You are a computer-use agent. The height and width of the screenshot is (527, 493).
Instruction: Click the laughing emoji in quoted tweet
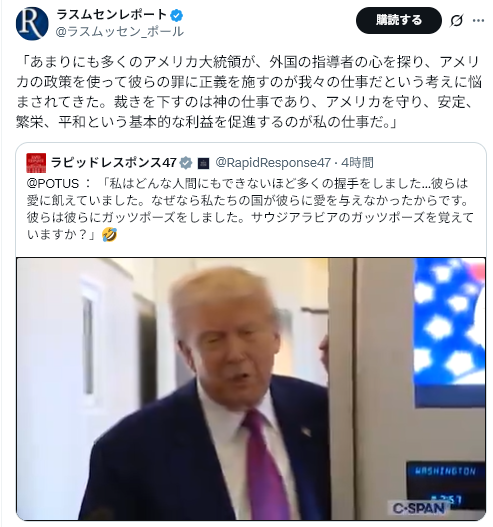tap(110, 234)
